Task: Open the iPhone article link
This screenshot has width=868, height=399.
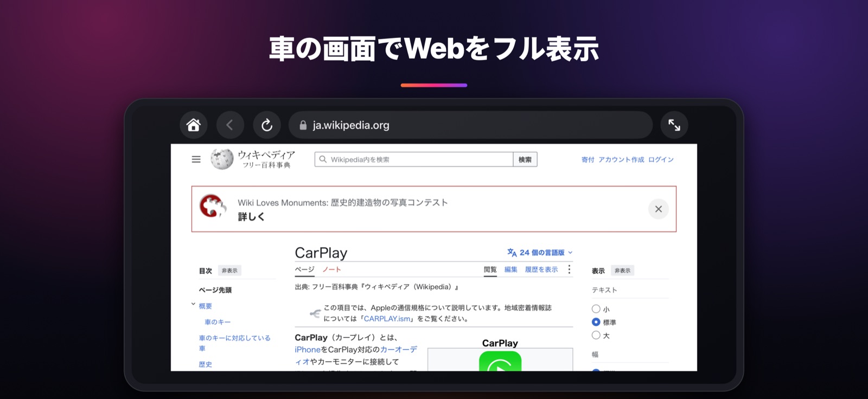Action: click(x=308, y=350)
